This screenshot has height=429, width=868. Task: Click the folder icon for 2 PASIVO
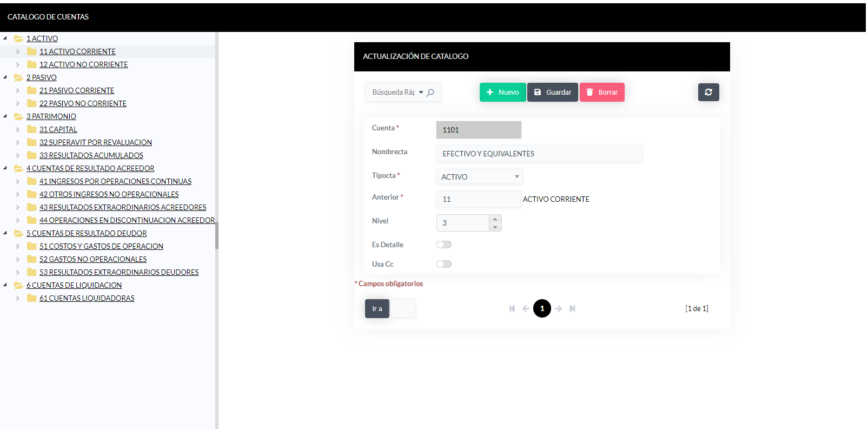[x=18, y=77]
